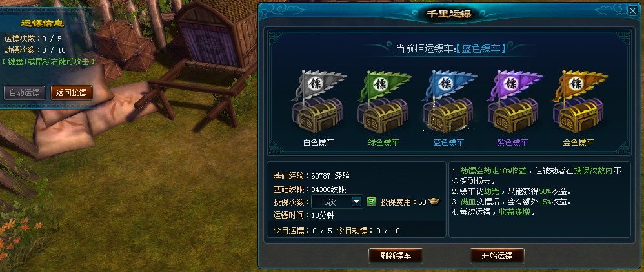
Task: Open the 投保次数 dropdown arrow
Action: [356, 202]
